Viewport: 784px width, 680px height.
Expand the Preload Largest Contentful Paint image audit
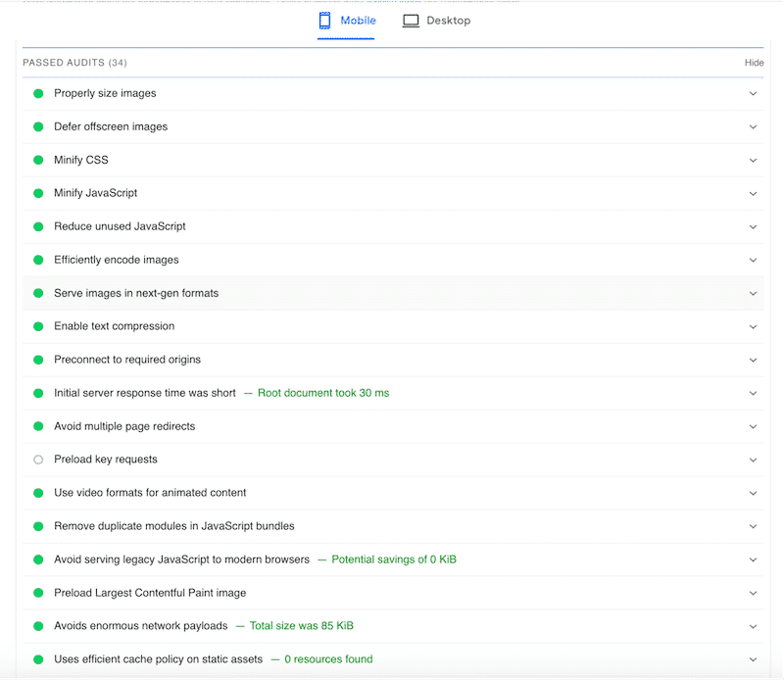pos(753,593)
